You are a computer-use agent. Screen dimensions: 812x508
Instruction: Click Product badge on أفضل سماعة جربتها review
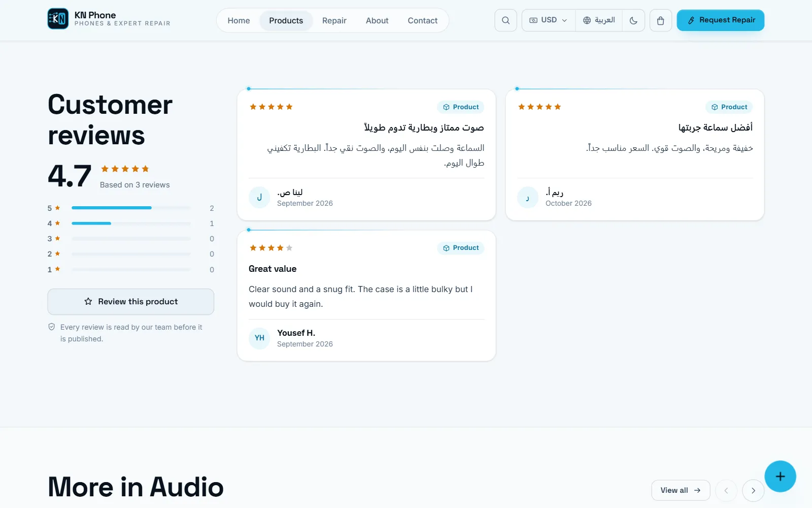tap(729, 107)
